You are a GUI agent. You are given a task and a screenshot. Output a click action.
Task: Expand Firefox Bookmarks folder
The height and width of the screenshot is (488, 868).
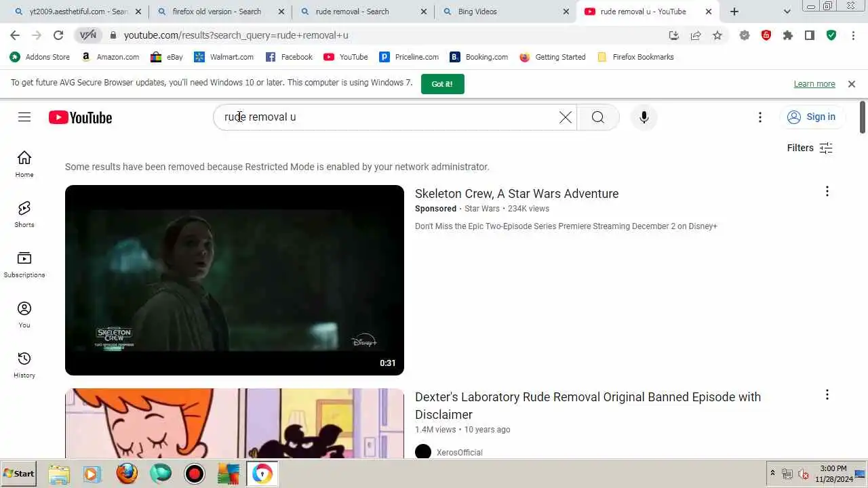[635, 57]
